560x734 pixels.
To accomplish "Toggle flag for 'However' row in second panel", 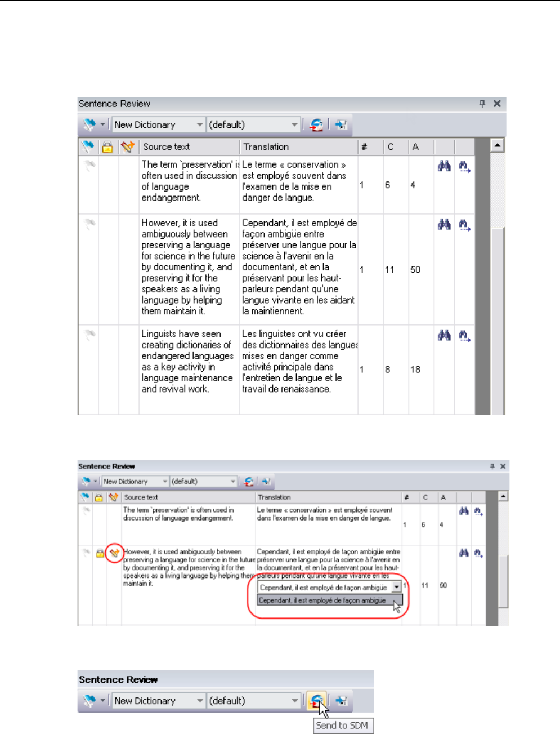I will click(86, 553).
